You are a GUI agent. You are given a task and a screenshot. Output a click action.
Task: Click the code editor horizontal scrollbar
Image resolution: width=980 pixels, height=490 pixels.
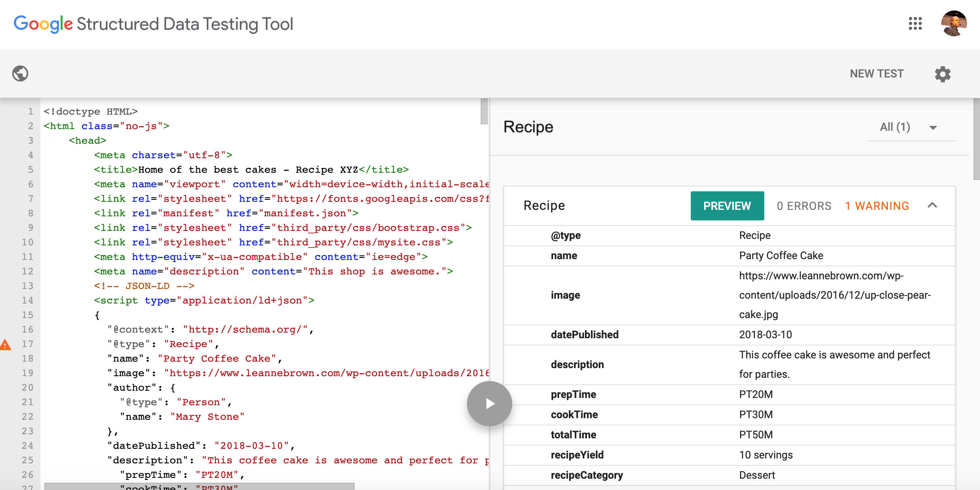coord(199,486)
